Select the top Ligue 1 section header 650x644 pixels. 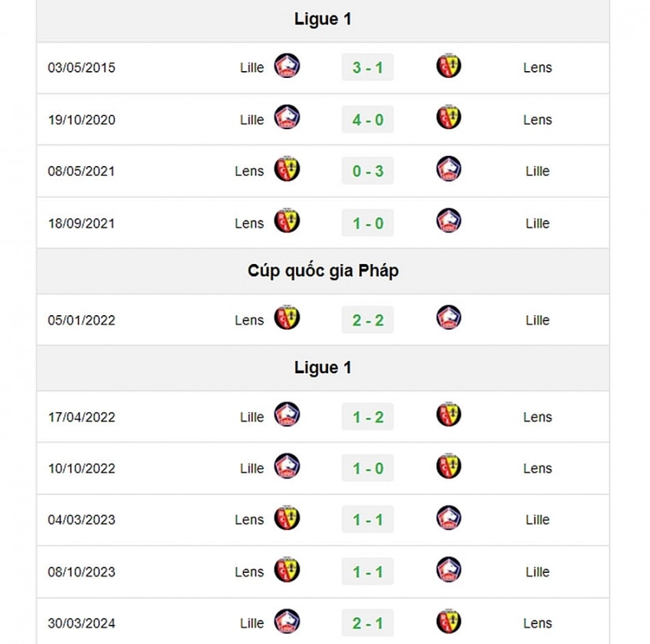pos(323,19)
